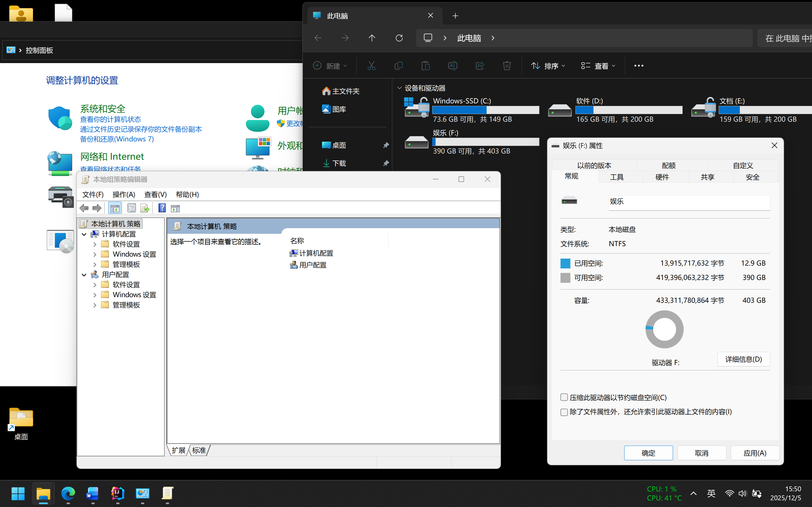The width and height of the screenshot is (812, 507).
Task: Toggle the index file contents checkbox
Action: 564,412
